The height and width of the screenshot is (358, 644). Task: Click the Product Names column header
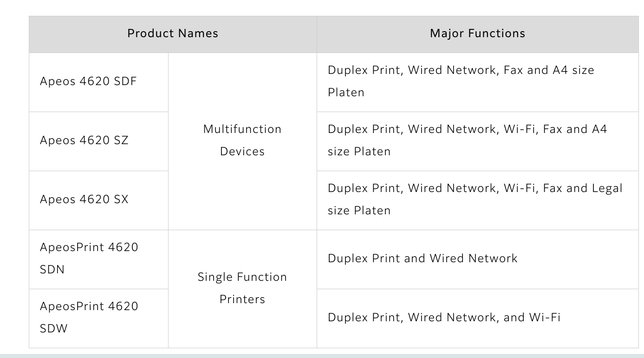[x=173, y=34]
